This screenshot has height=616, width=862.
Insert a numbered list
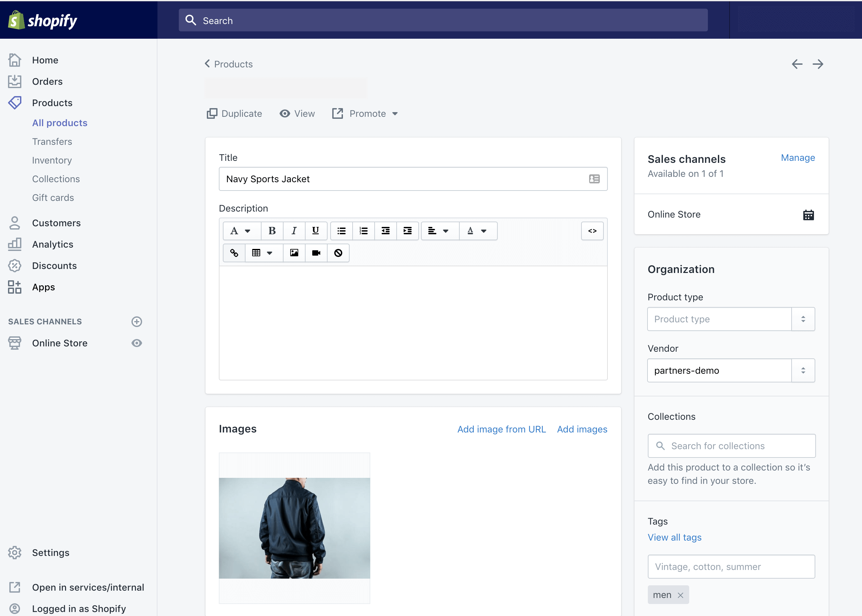point(363,231)
